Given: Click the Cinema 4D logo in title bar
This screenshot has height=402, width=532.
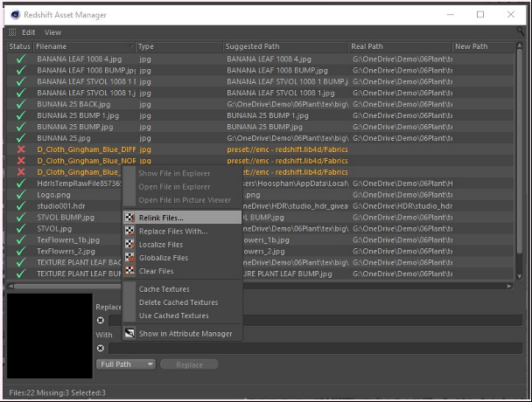Looking at the screenshot, I should tap(15, 15).
